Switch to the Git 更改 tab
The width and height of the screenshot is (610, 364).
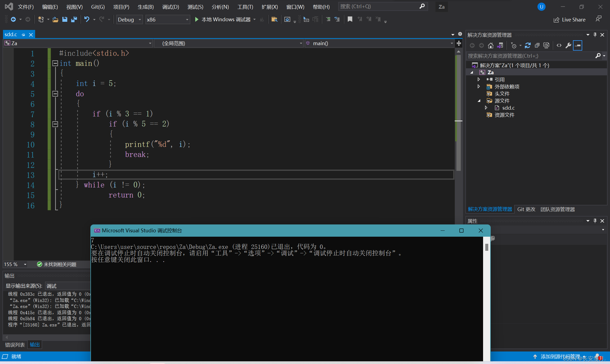[x=526, y=209]
